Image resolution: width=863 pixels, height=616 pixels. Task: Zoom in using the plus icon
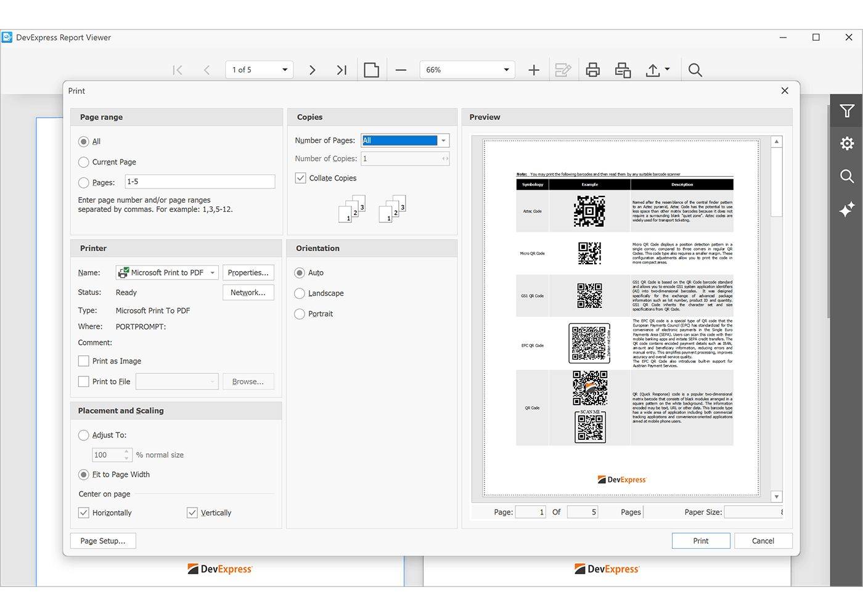pos(533,70)
